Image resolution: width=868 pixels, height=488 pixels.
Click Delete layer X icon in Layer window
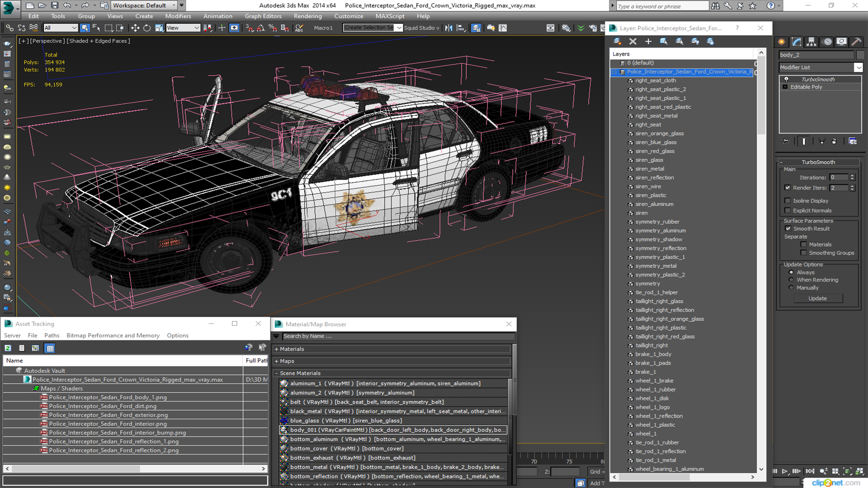633,41
